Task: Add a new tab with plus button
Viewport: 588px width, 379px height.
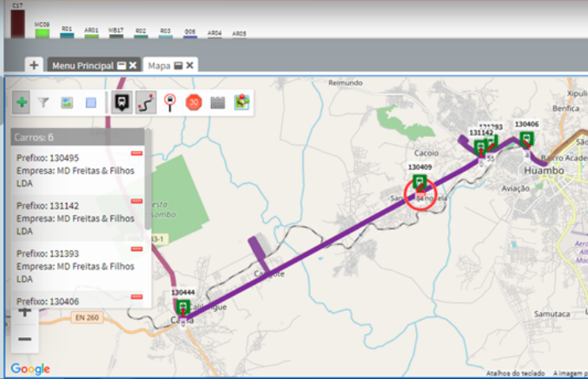Action: [x=34, y=65]
